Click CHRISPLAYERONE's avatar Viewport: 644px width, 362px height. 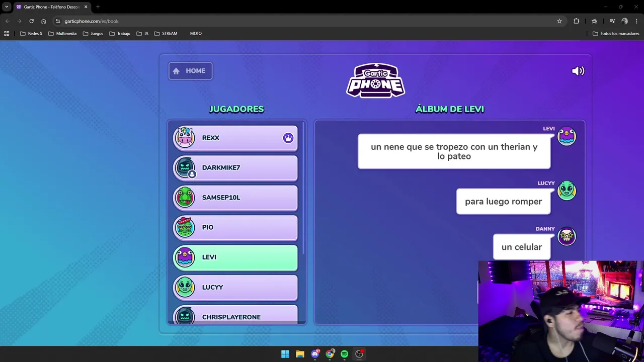coord(185,315)
